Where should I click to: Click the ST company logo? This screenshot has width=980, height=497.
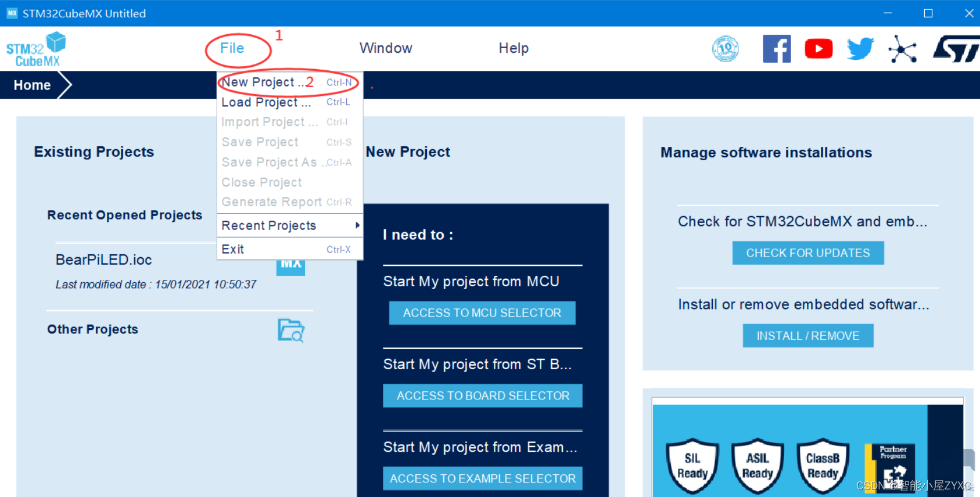(x=956, y=49)
